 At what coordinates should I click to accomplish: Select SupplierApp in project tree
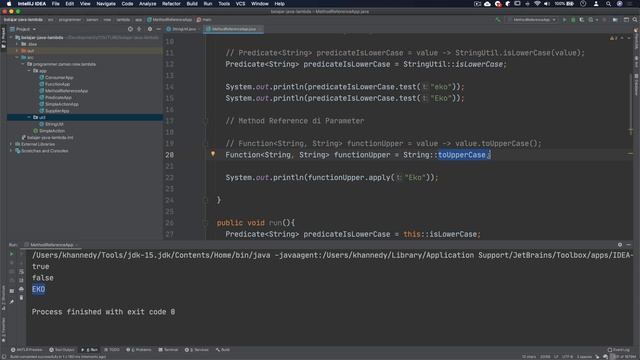[54, 111]
